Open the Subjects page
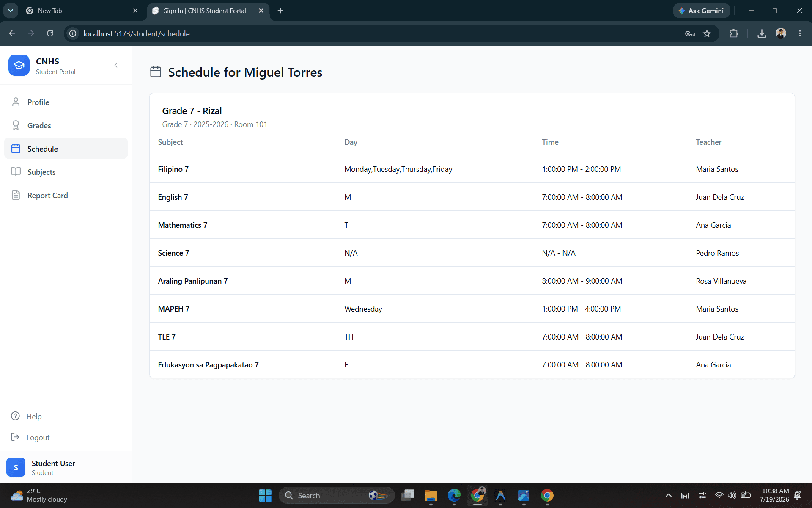Screen dimensions: 812x508 66,172
